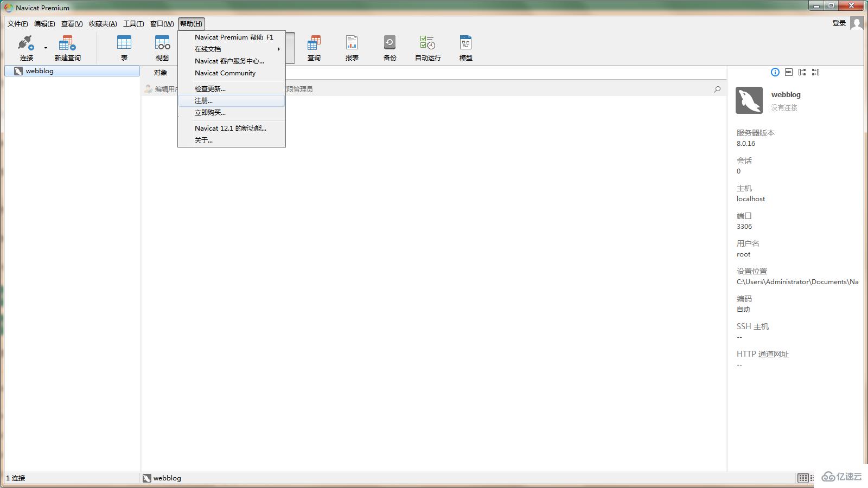Choose Navicat Premium 帮助 F1 entry

pyautogui.click(x=232, y=37)
